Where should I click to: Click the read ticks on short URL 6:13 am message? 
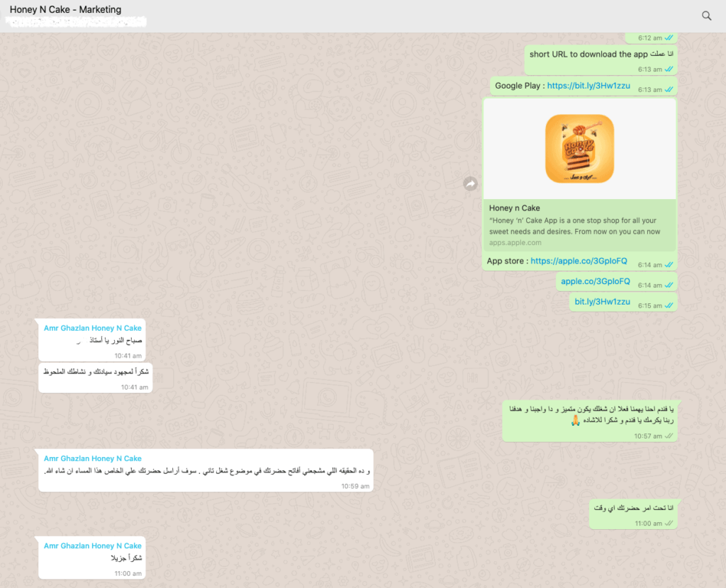coord(669,69)
